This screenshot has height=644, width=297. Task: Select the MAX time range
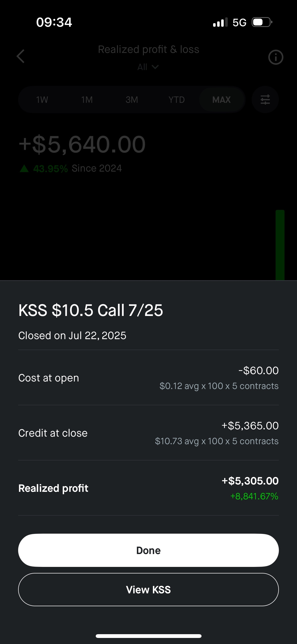pyautogui.click(x=221, y=100)
